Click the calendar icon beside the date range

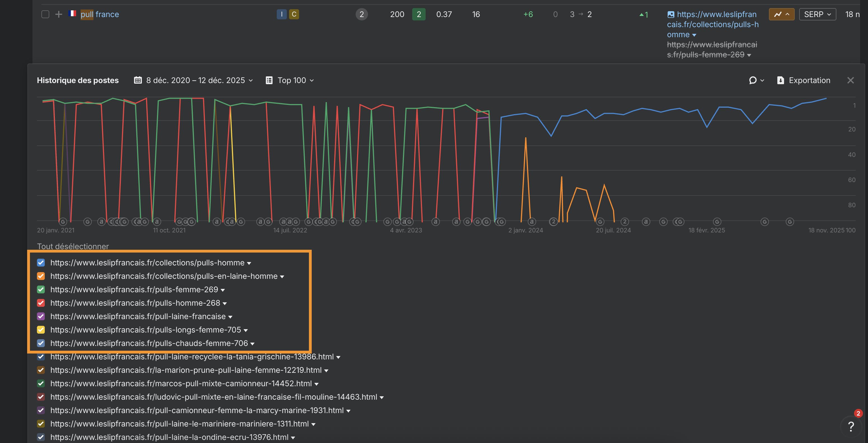click(x=138, y=80)
